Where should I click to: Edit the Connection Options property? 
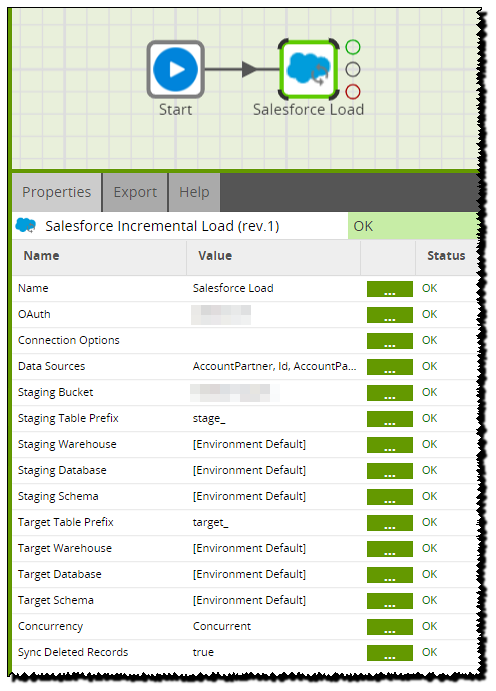point(390,341)
